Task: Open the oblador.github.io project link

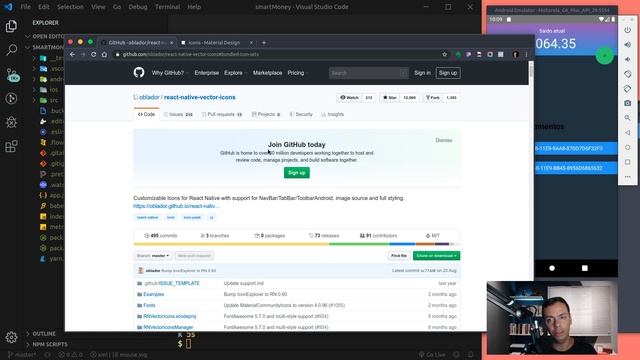Action: 176,206
